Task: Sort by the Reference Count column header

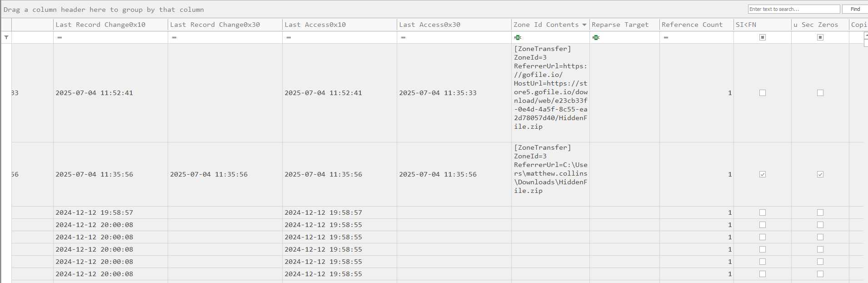Action: click(692, 25)
